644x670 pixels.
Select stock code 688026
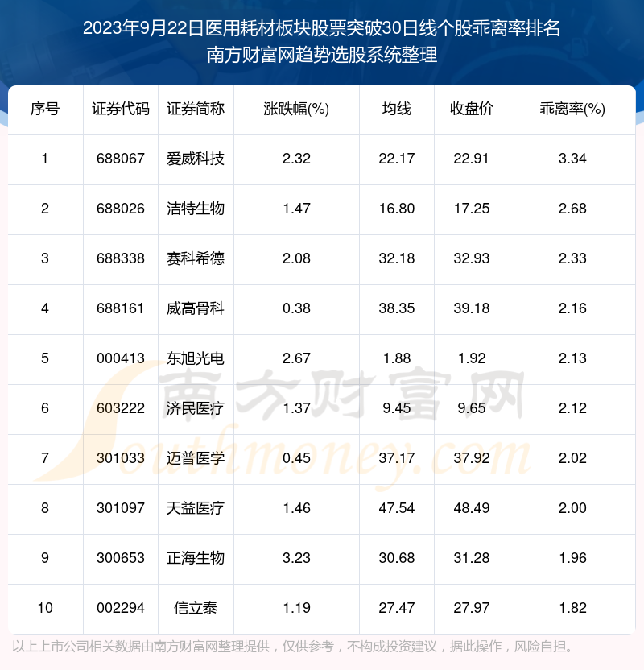click(x=121, y=209)
